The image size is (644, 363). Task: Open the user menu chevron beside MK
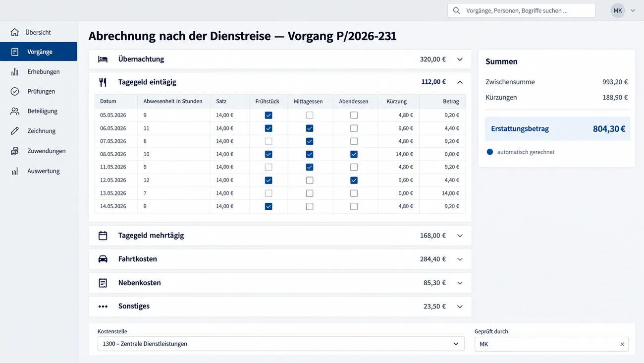pos(633,10)
